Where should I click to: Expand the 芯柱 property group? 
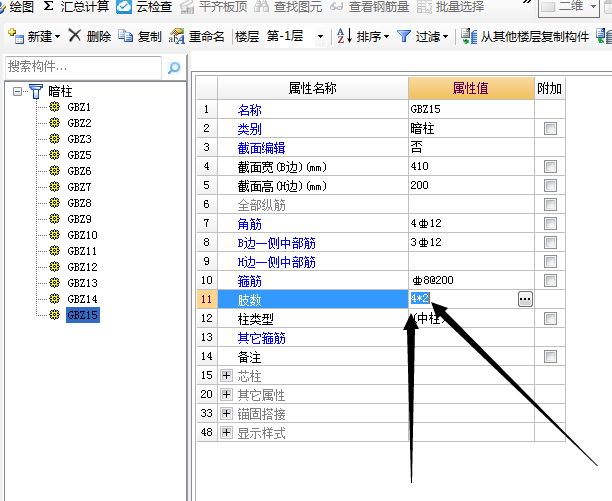[226, 375]
